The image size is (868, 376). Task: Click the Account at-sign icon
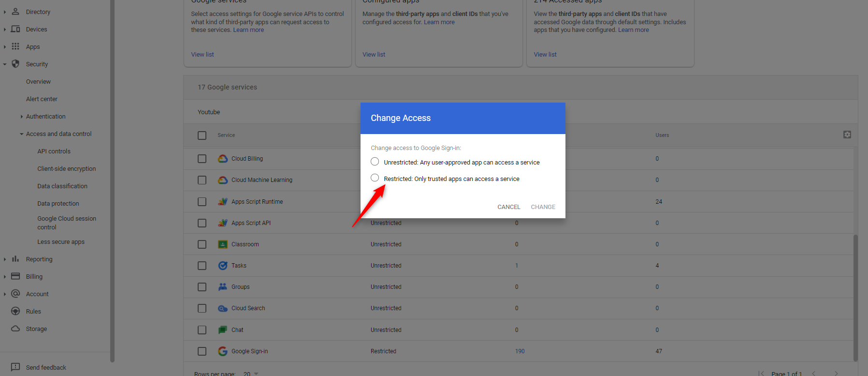(15, 294)
